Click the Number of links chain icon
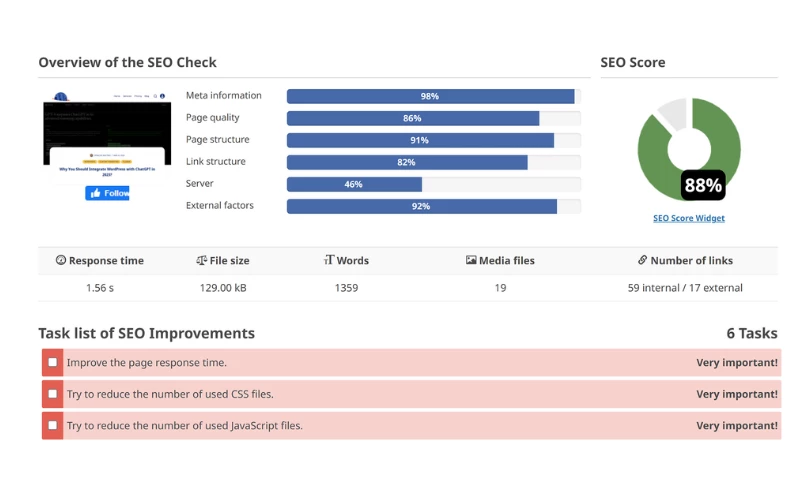Screen dimensions: 800x480 pos(642,261)
